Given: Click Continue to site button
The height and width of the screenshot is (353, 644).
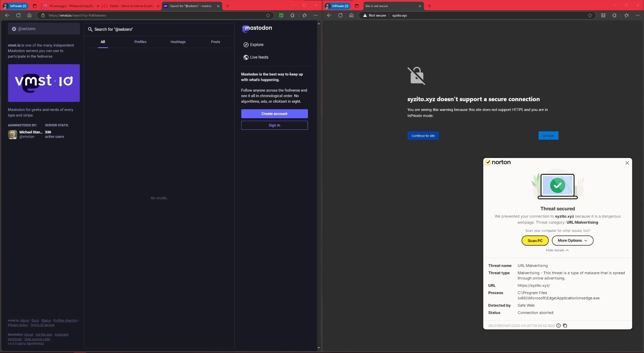Looking at the screenshot, I should click(423, 136).
